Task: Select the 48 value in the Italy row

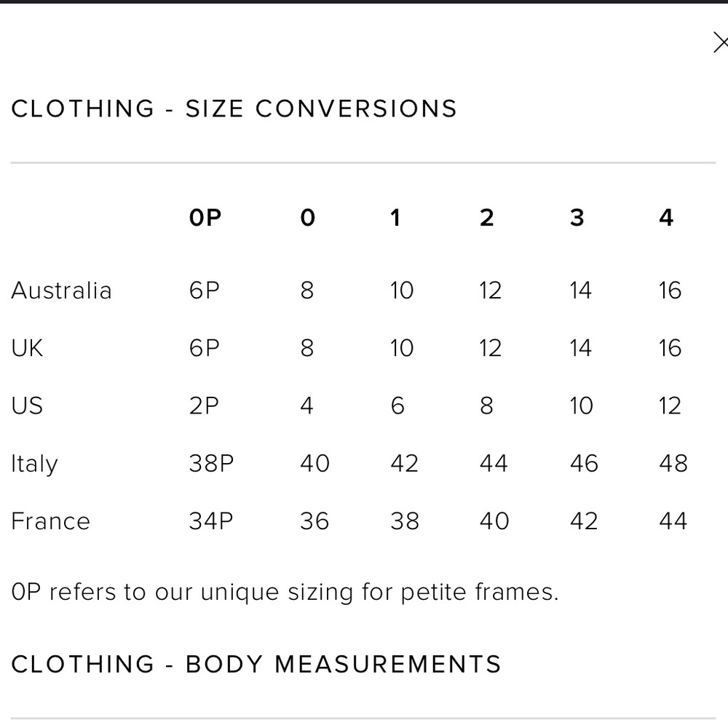Action: tap(673, 464)
